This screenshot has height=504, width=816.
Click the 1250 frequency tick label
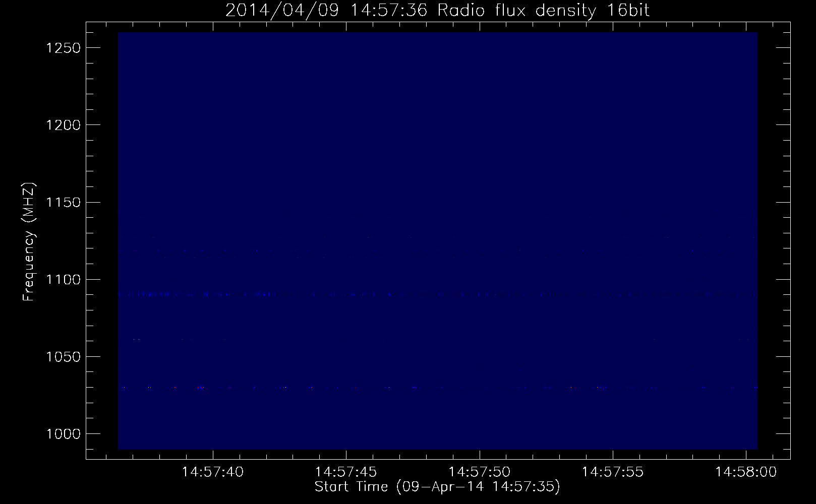(63, 48)
